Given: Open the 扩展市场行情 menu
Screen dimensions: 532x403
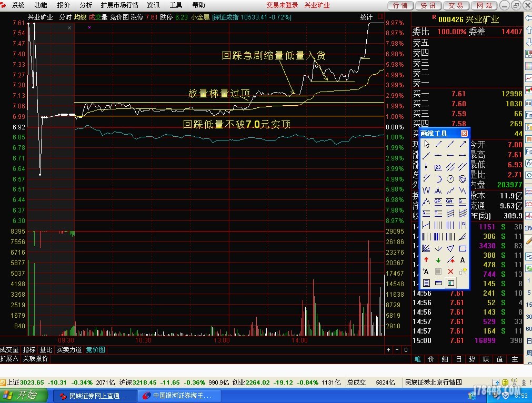Looking at the screenshot, I should tap(119, 5).
